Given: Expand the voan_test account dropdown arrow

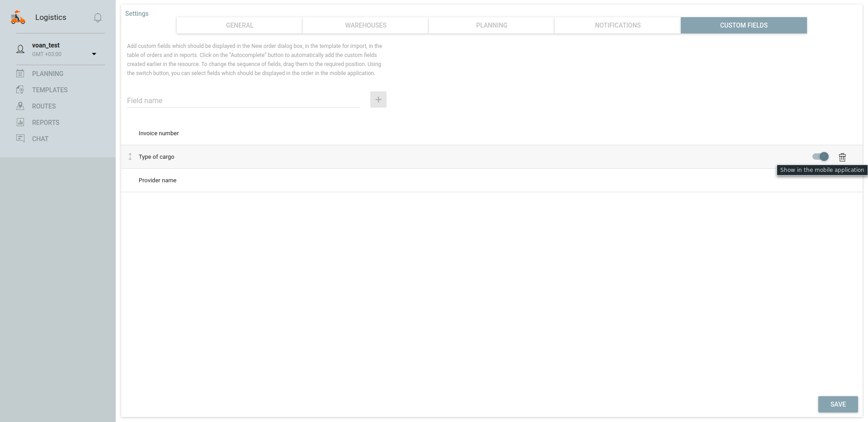Looking at the screenshot, I should 94,54.
